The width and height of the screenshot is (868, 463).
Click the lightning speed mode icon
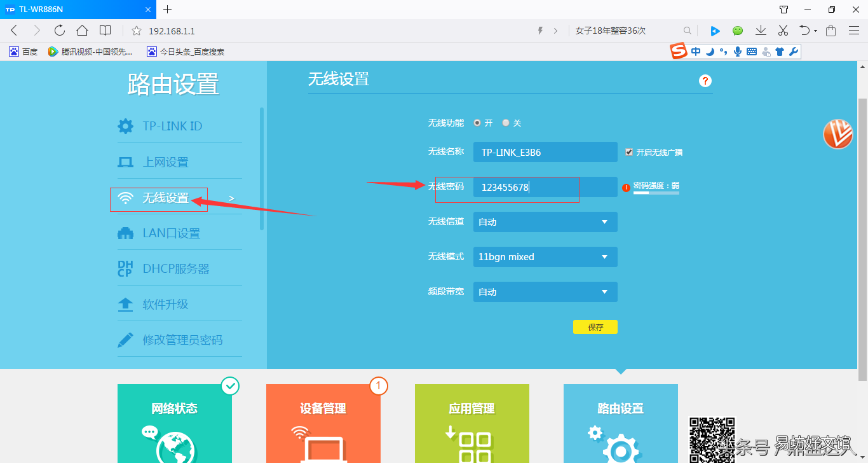click(x=541, y=31)
